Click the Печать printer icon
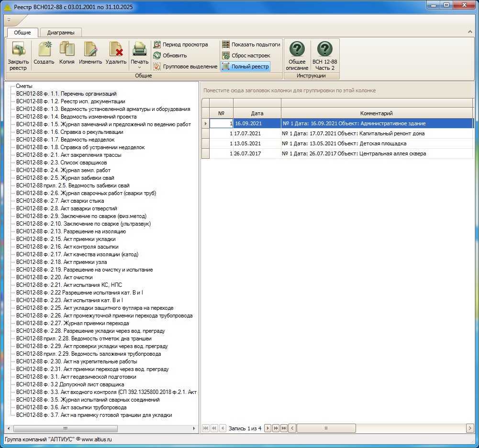The image size is (479, 448). tap(140, 49)
